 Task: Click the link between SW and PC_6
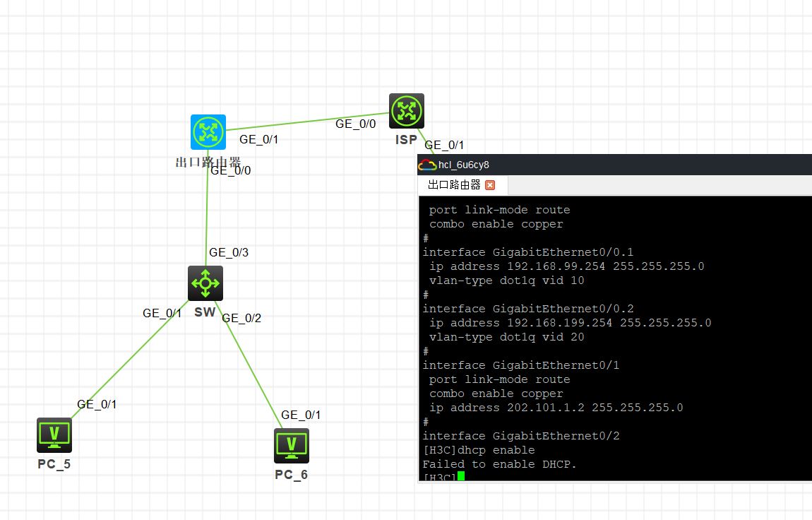[x=249, y=365]
